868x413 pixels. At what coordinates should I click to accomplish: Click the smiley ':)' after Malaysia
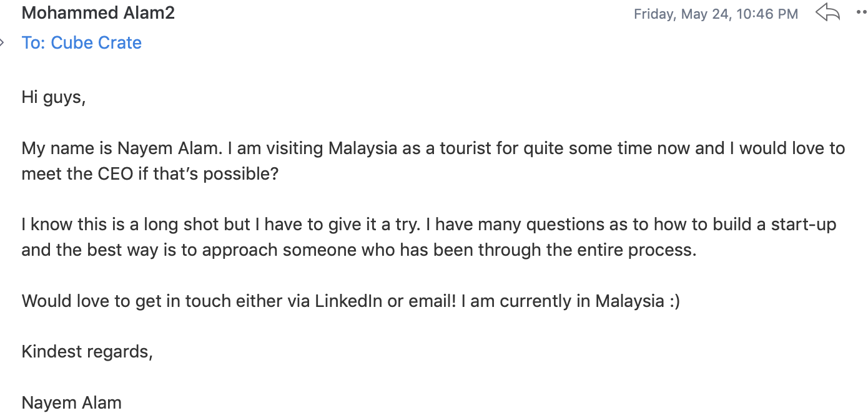pos(673,301)
